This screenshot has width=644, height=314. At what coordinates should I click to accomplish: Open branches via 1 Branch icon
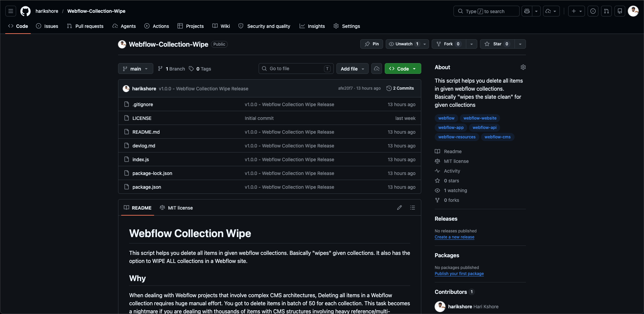(160, 69)
